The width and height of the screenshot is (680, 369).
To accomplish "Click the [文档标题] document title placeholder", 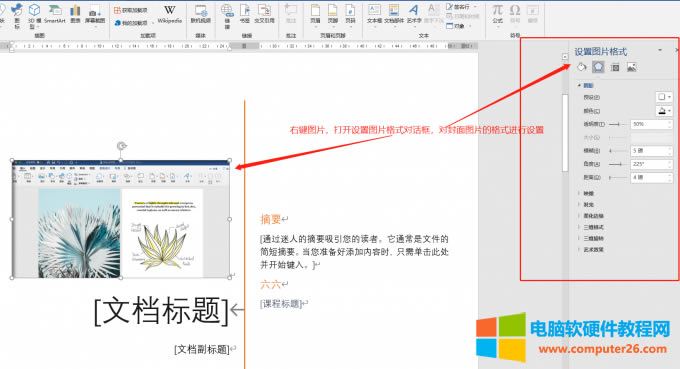I will click(161, 310).
